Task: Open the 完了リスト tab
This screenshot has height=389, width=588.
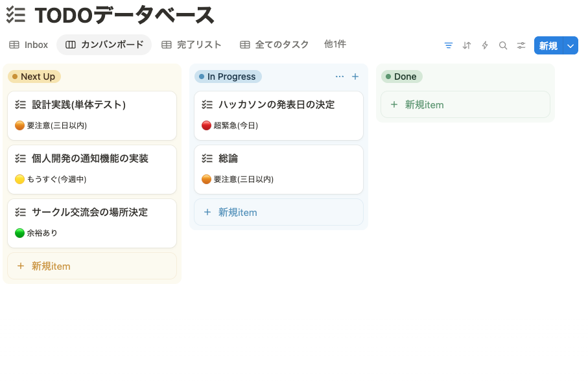Action: 191,45
